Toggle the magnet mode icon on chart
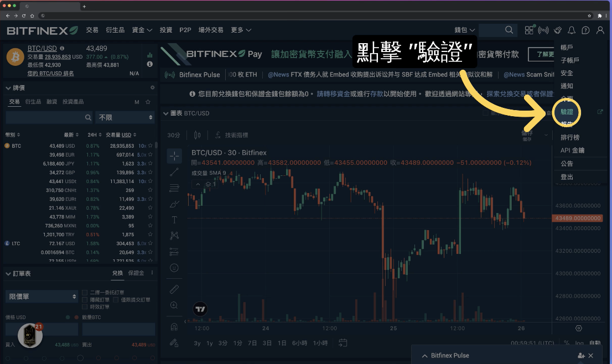The height and width of the screenshot is (364, 612). point(174,327)
